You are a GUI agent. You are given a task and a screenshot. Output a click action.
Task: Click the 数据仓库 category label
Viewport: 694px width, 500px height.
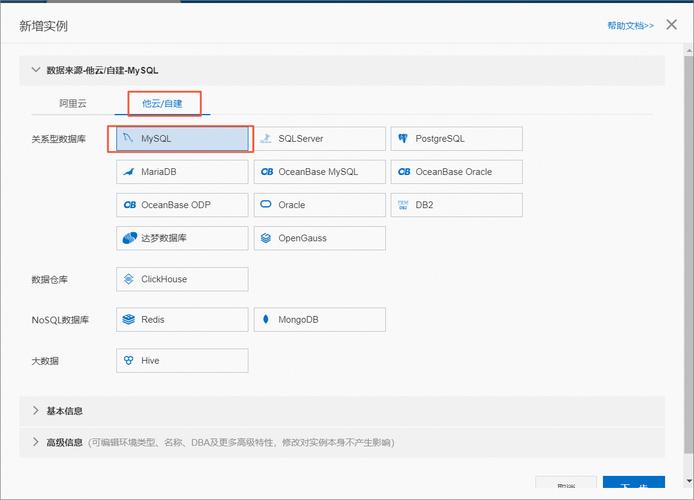pyautogui.click(x=49, y=279)
